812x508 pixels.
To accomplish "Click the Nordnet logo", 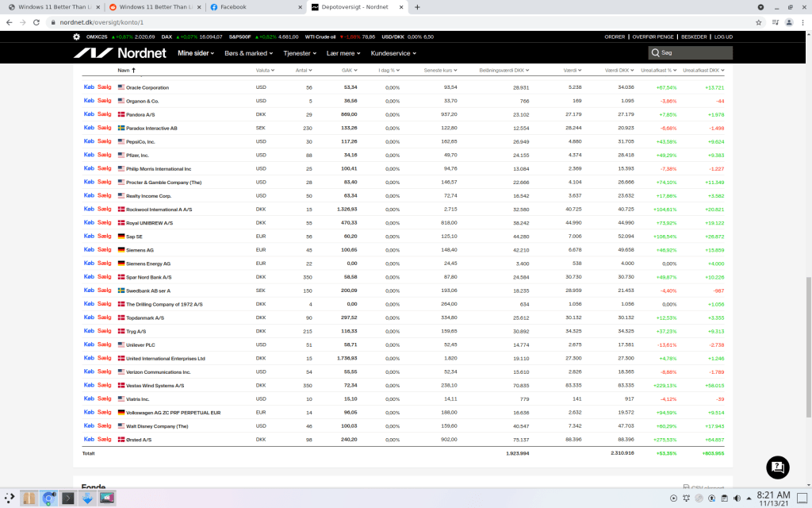I will click(121, 53).
